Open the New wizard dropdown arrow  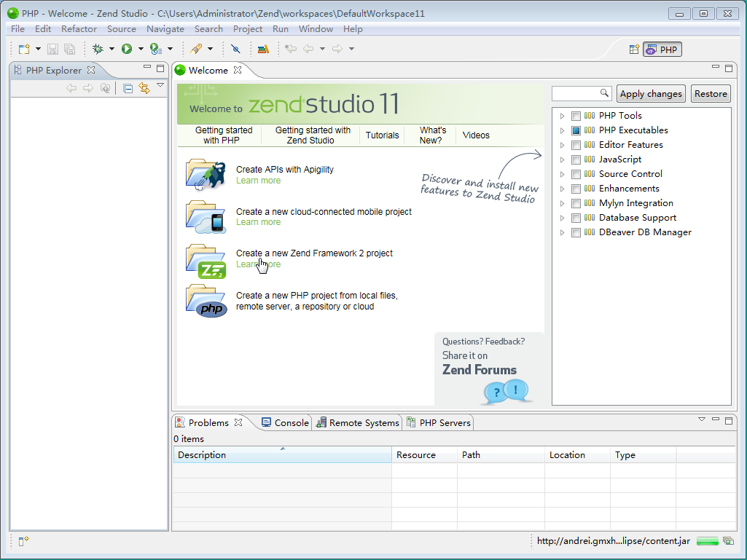click(38, 49)
